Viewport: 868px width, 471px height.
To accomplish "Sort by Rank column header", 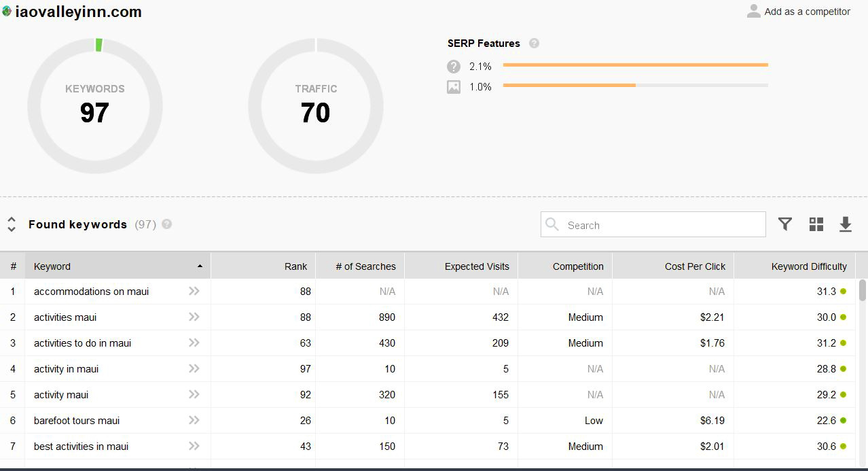I will point(295,266).
